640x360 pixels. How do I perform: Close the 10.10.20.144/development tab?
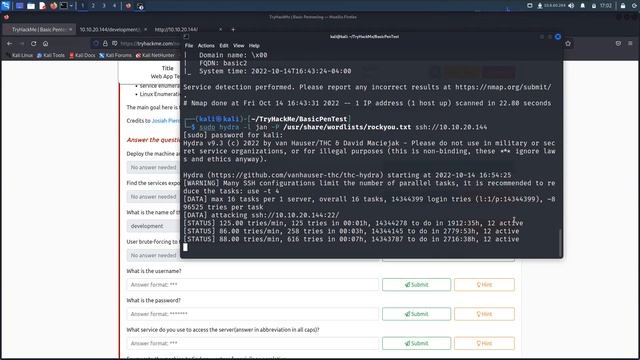point(145,29)
